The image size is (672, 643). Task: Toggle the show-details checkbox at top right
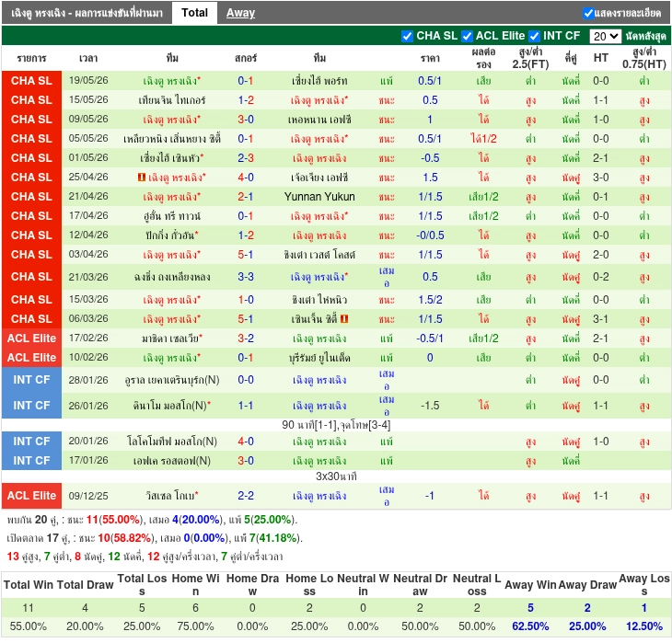tap(588, 13)
